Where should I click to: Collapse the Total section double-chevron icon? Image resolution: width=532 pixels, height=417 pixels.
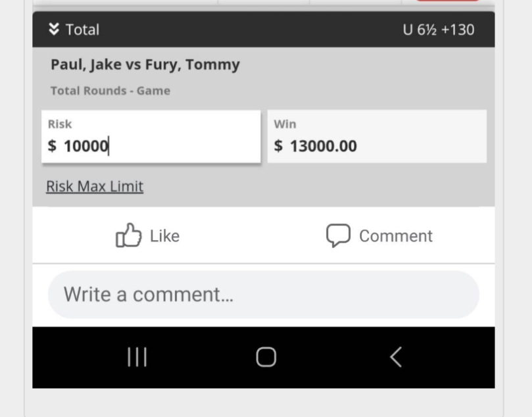54,29
